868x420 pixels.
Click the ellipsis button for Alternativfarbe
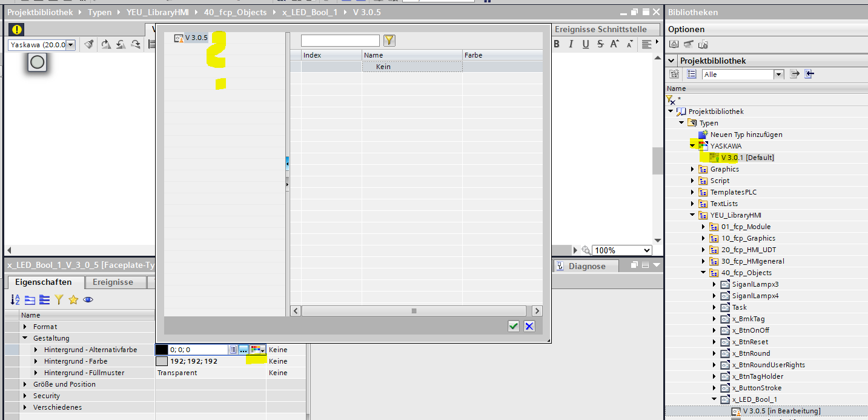coord(243,350)
